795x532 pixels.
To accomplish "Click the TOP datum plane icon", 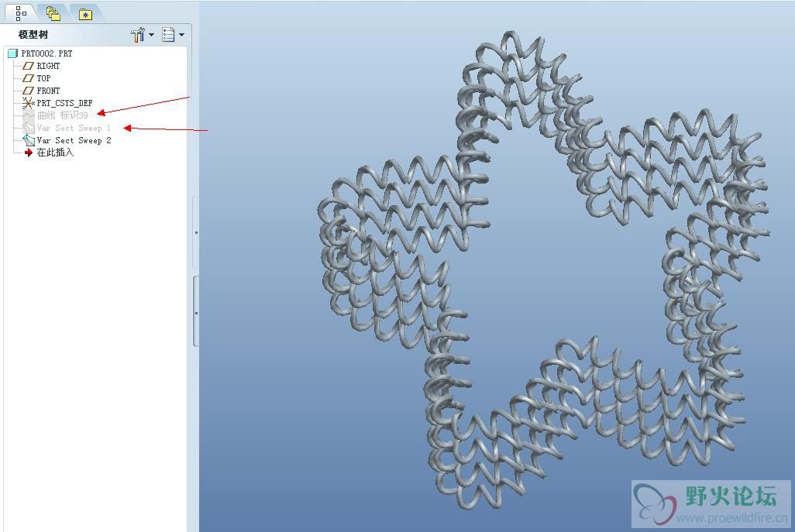I will click(29, 78).
